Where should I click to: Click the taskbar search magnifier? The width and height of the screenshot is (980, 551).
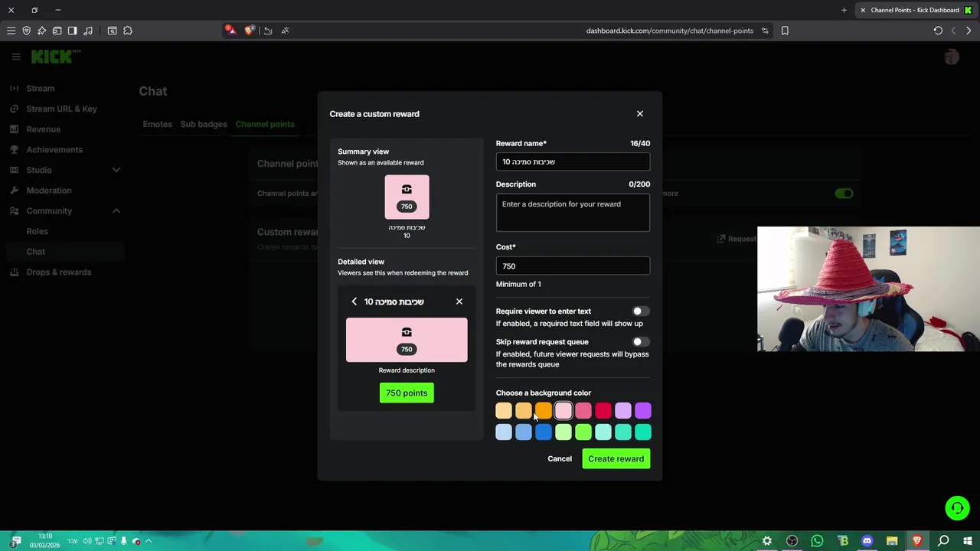(x=944, y=541)
